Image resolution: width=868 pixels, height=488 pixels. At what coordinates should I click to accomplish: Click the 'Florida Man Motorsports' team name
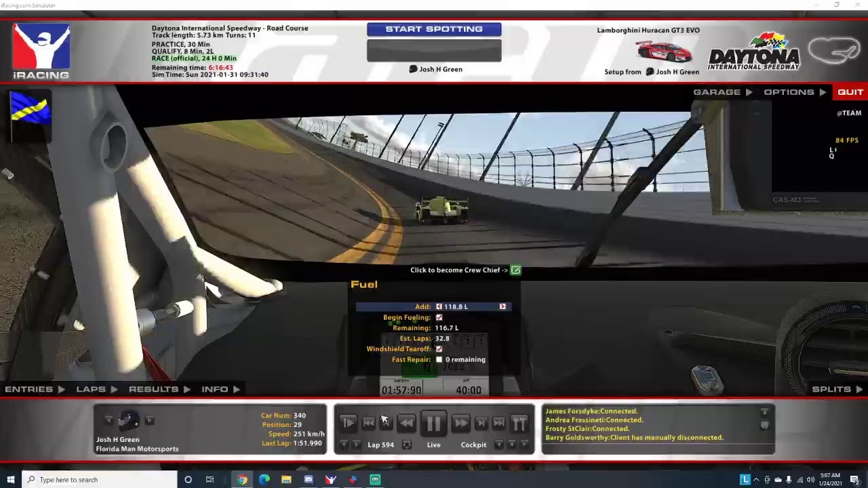point(137,449)
